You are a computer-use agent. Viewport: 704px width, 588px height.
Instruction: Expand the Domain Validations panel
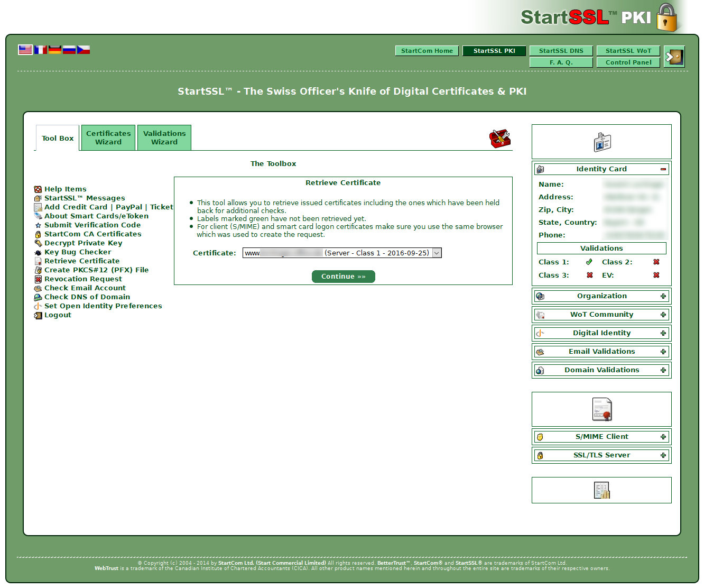(x=663, y=370)
